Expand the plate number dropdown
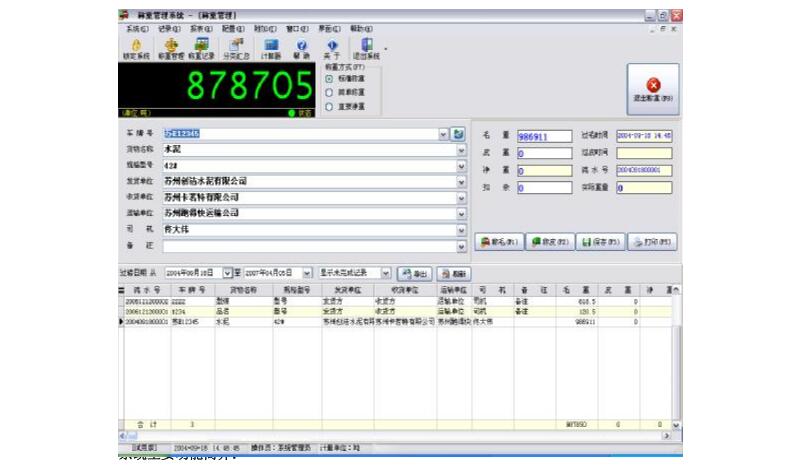The width and height of the screenshot is (788, 470). [x=443, y=134]
